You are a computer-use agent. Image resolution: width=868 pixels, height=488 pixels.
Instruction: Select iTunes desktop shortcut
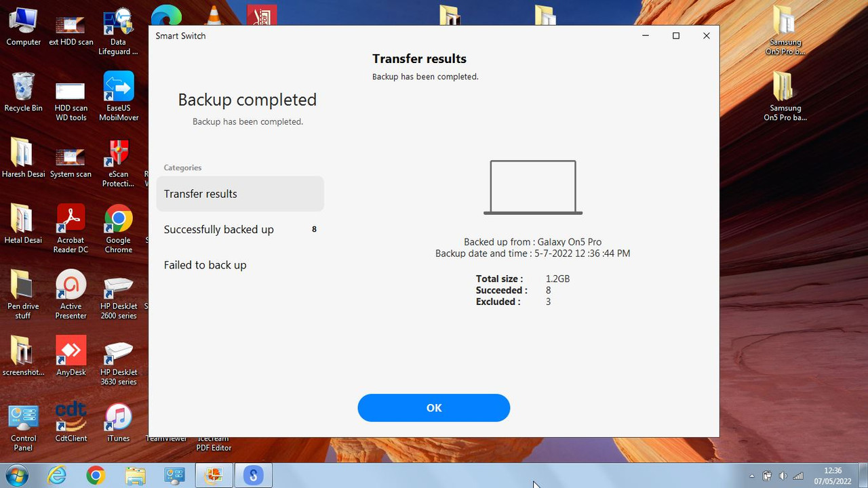[x=119, y=422]
